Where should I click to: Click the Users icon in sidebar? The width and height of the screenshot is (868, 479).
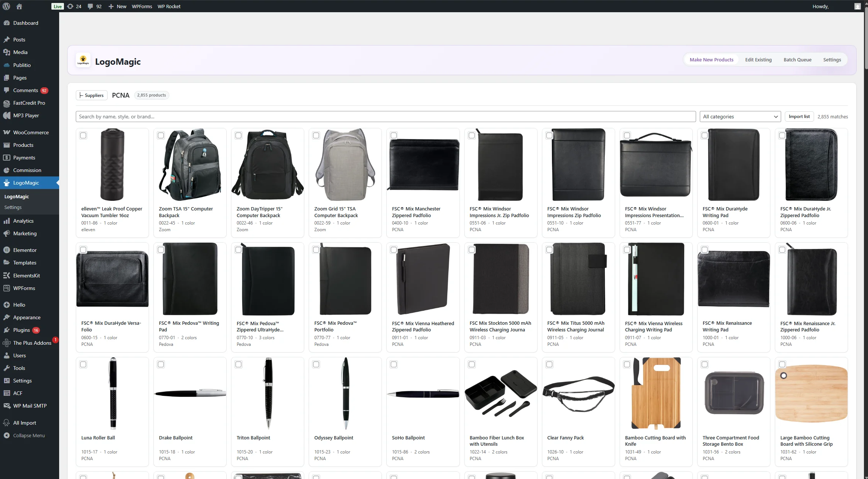(7, 355)
